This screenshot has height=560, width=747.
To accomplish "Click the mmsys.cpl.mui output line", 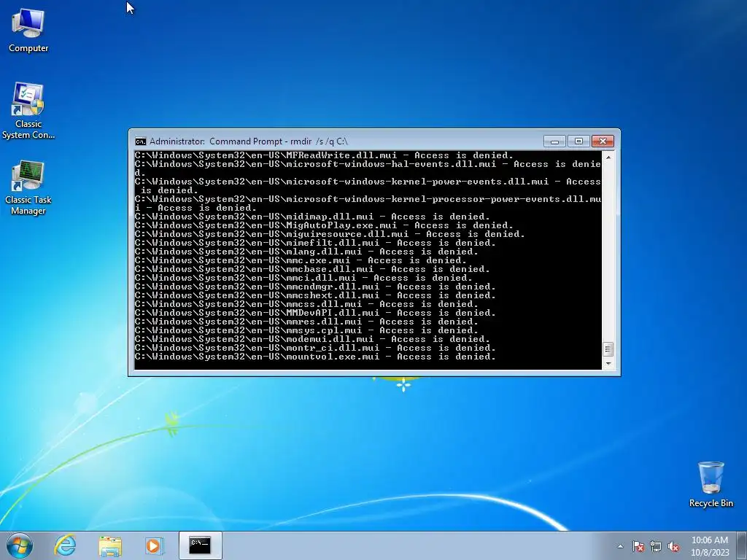I will point(306,330).
